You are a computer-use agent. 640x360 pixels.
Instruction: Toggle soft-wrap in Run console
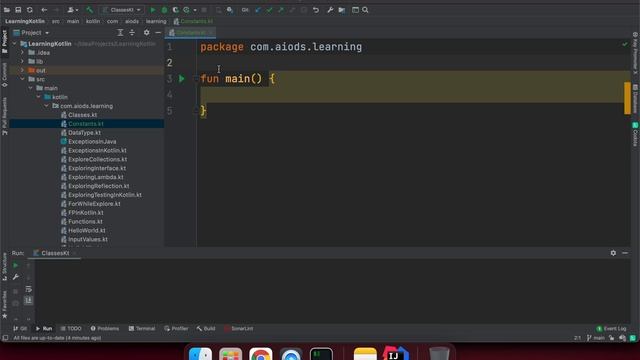tap(29, 289)
